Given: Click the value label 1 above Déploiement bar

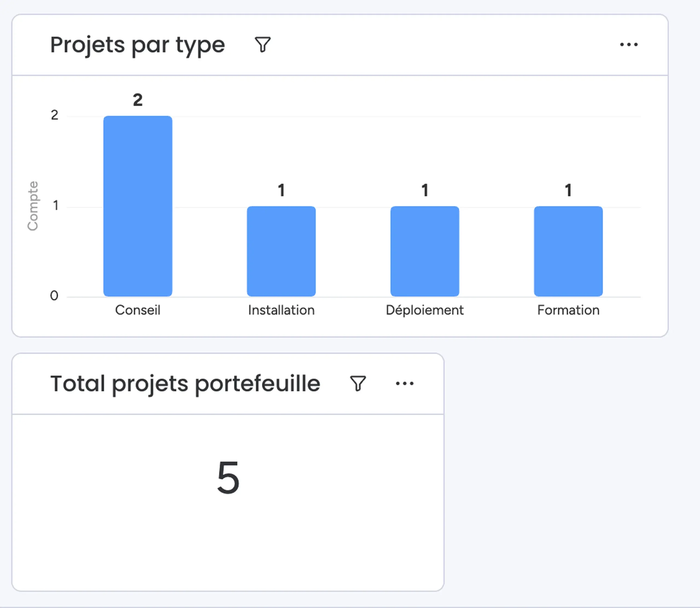Looking at the screenshot, I should (425, 190).
